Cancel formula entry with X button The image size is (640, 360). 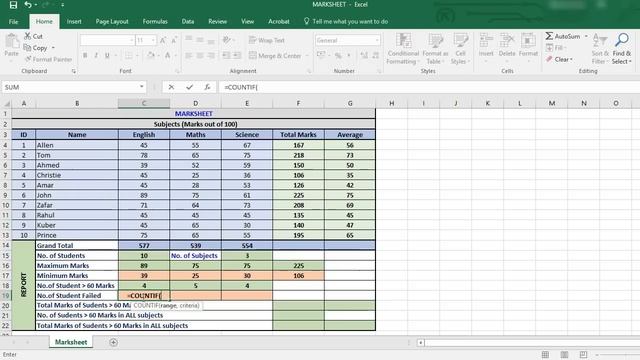171,87
